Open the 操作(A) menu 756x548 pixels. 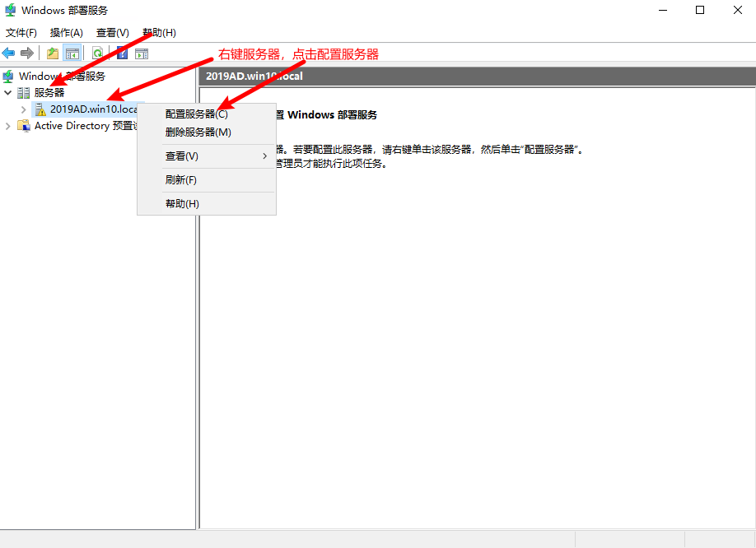coord(67,33)
